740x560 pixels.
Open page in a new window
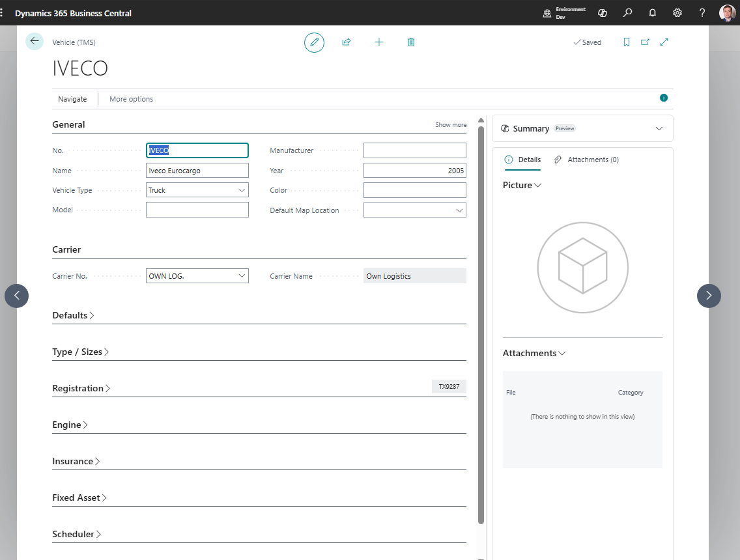645,42
